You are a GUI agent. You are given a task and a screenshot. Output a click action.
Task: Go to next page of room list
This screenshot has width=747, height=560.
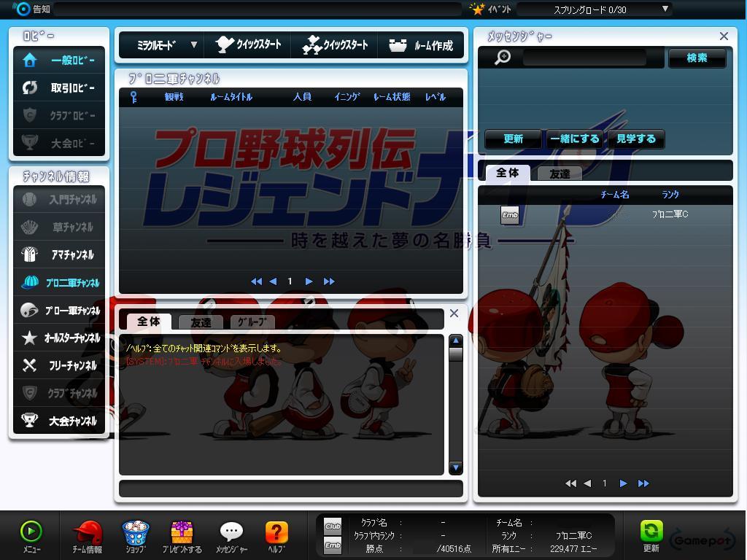(x=309, y=281)
